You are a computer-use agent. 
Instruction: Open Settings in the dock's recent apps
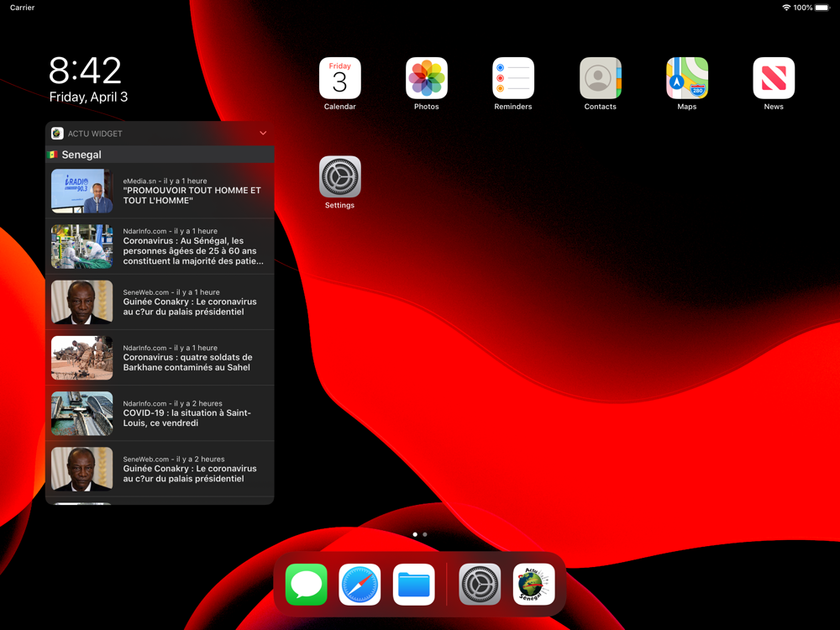pos(480,585)
